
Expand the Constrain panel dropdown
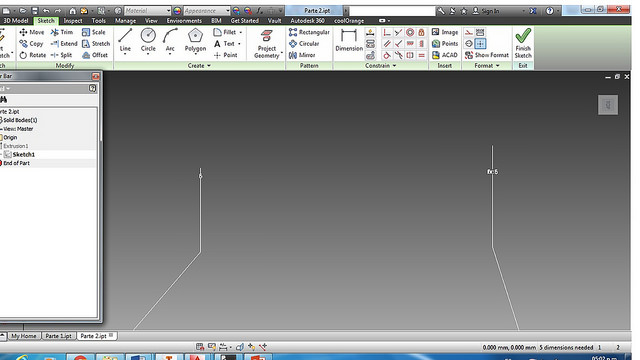click(x=380, y=65)
